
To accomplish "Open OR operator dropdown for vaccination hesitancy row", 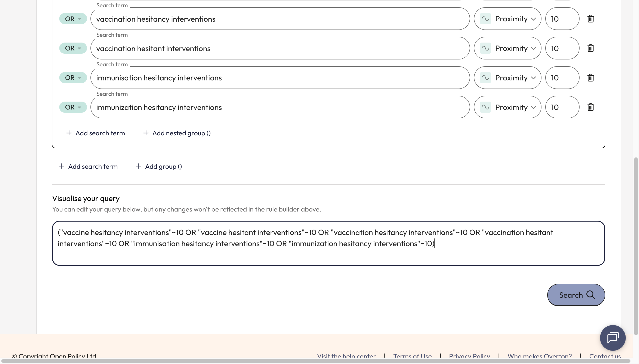I will click(x=73, y=19).
